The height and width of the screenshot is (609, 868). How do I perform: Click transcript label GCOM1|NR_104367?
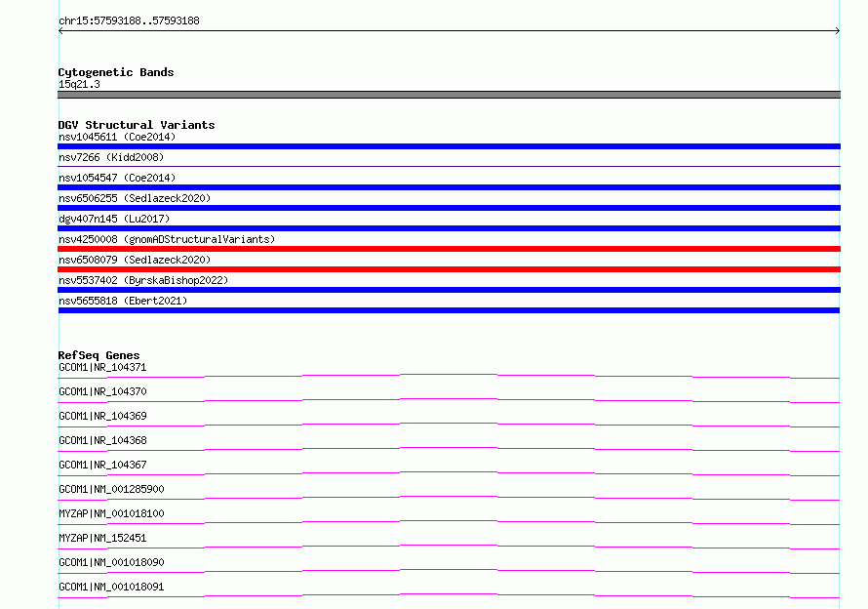pyautogui.click(x=102, y=465)
